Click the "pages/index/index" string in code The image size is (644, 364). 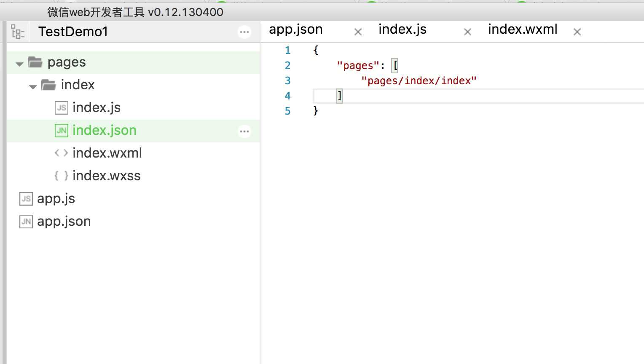coord(419,81)
